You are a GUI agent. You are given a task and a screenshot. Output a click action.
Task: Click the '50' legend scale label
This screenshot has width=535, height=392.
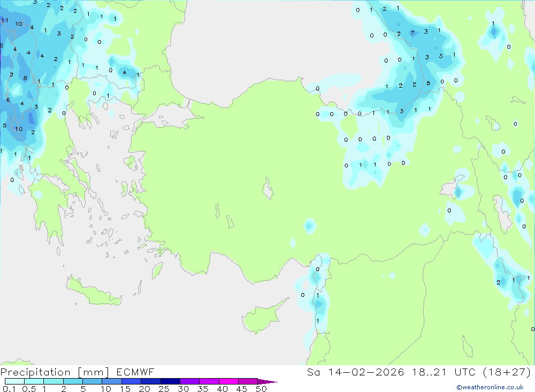[x=262, y=389]
